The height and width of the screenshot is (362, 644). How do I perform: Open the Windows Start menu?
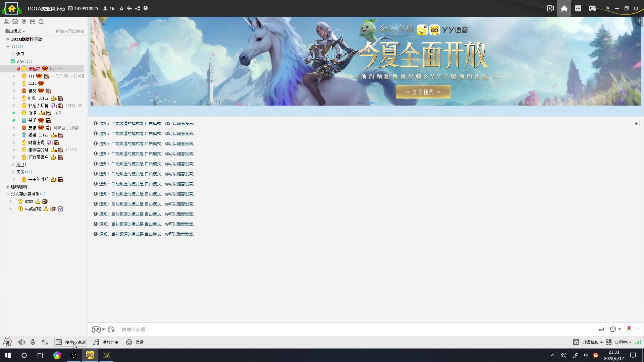8,355
